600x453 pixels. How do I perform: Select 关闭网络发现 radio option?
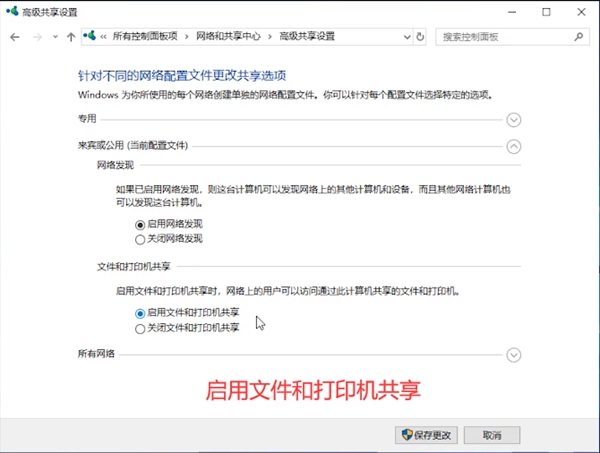click(x=140, y=240)
